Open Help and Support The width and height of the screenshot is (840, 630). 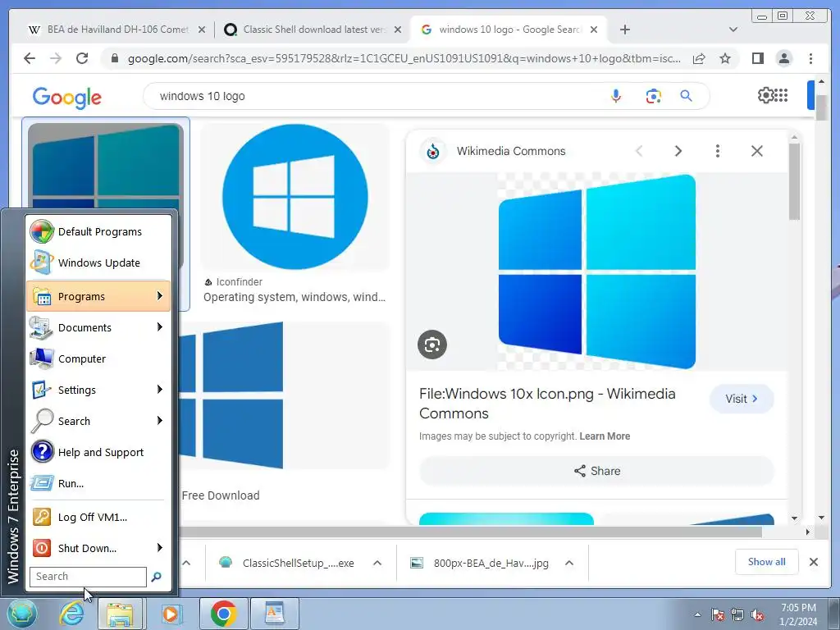[98, 452]
